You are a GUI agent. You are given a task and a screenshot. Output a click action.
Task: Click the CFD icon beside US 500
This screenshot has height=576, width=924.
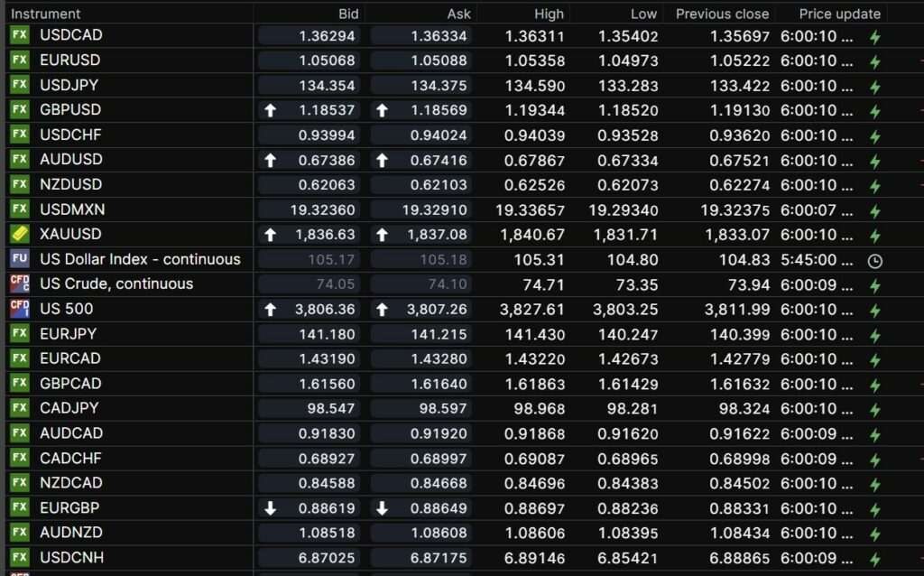click(19, 309)
